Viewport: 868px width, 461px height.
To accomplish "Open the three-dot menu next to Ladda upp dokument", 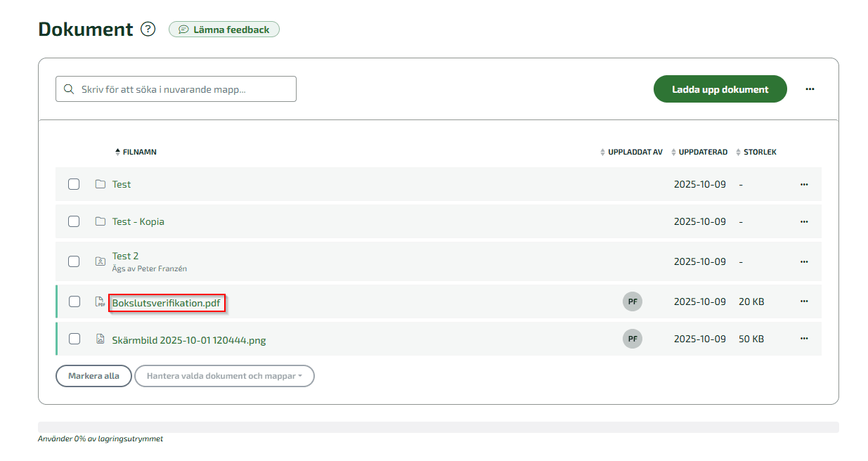I will coord(810,89).
